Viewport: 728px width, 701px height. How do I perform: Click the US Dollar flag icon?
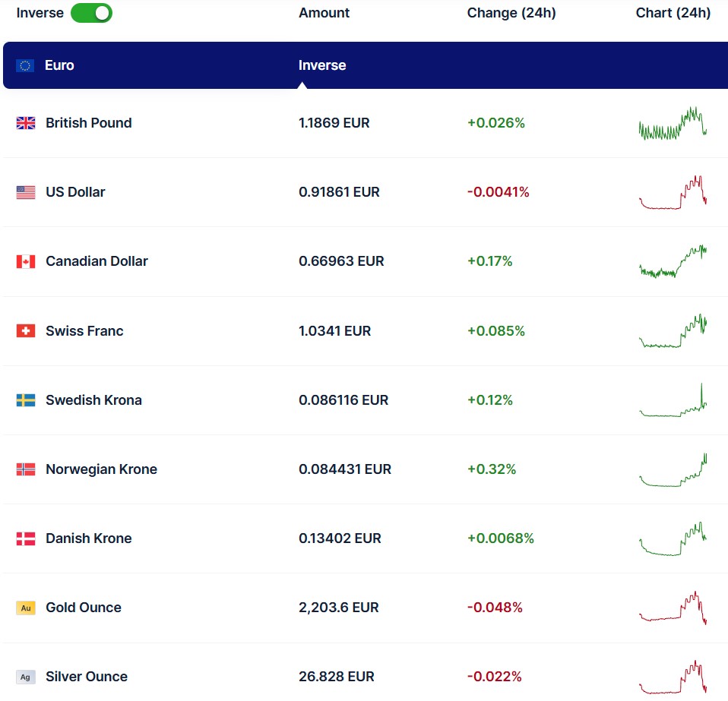point(26,192)
